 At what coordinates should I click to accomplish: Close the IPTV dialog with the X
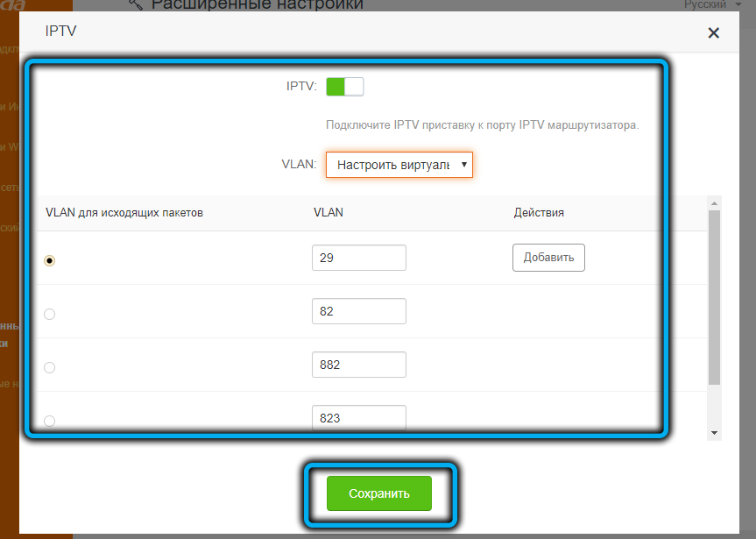(x=713, y=33)
